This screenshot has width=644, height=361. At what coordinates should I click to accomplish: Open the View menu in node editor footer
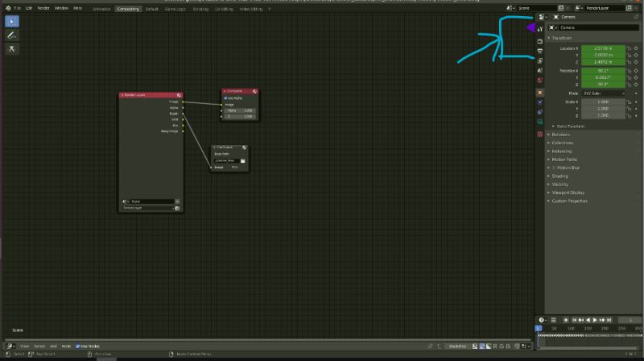(x=24, y=346)
